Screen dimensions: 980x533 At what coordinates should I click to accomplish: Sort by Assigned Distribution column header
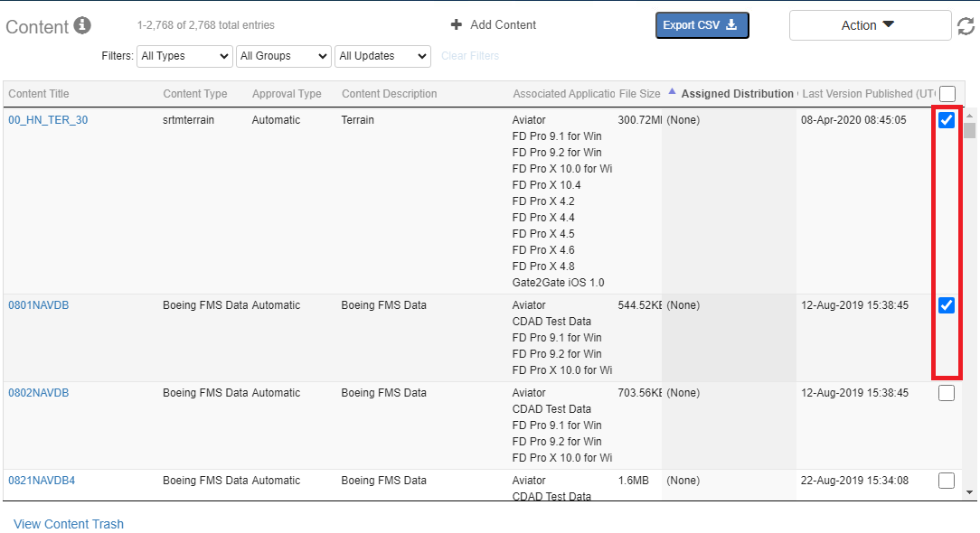tap(737, 94)
